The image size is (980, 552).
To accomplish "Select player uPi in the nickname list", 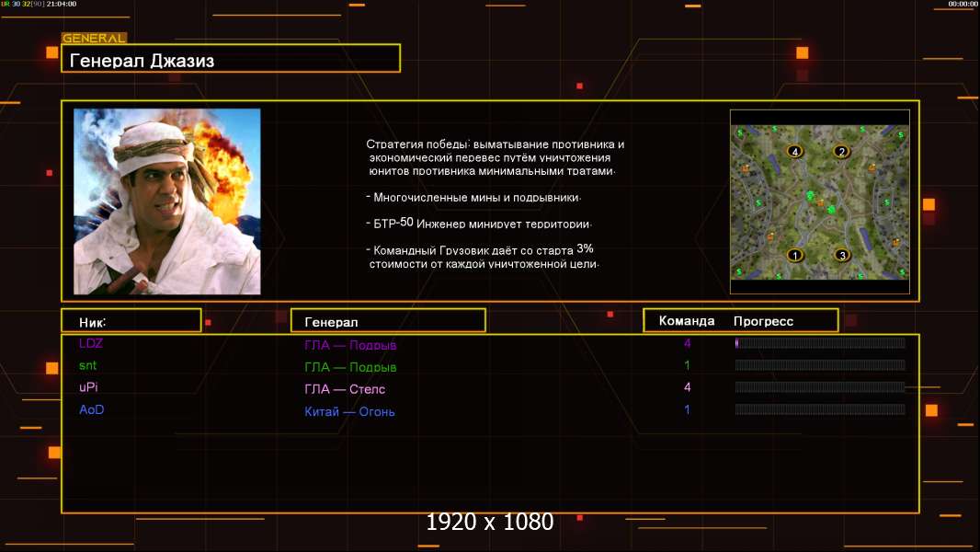I will [88, 387].
